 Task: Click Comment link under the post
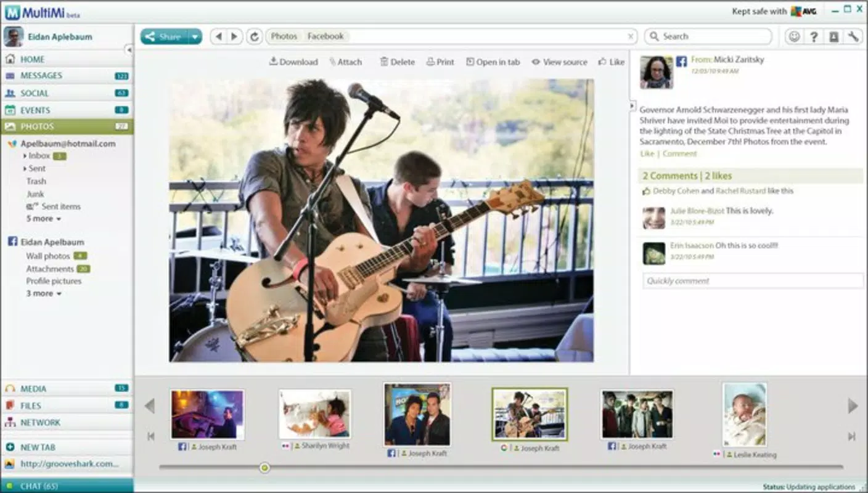coord(679,153)
